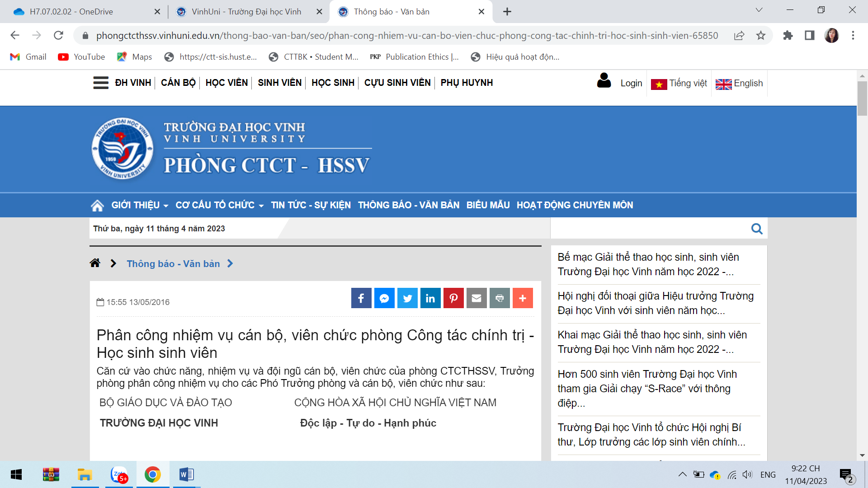868x488 pixels.
Task: Open Chrome side panel icon
Action: click(810, 35)
